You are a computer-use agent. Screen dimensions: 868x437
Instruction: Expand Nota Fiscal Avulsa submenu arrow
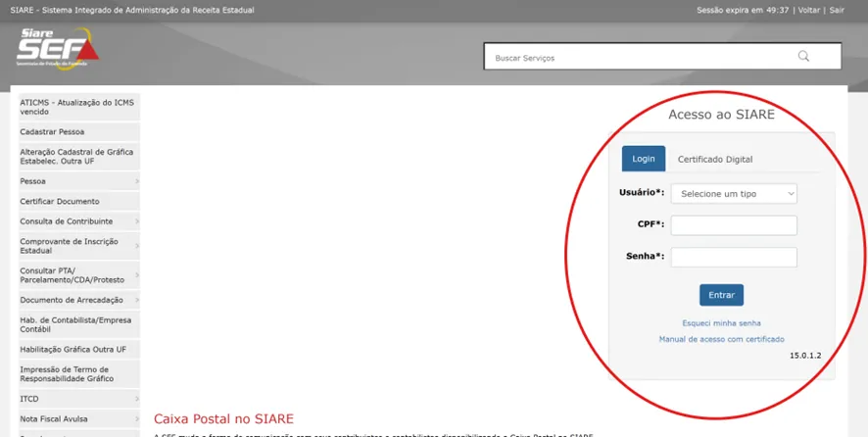point(137,418)
